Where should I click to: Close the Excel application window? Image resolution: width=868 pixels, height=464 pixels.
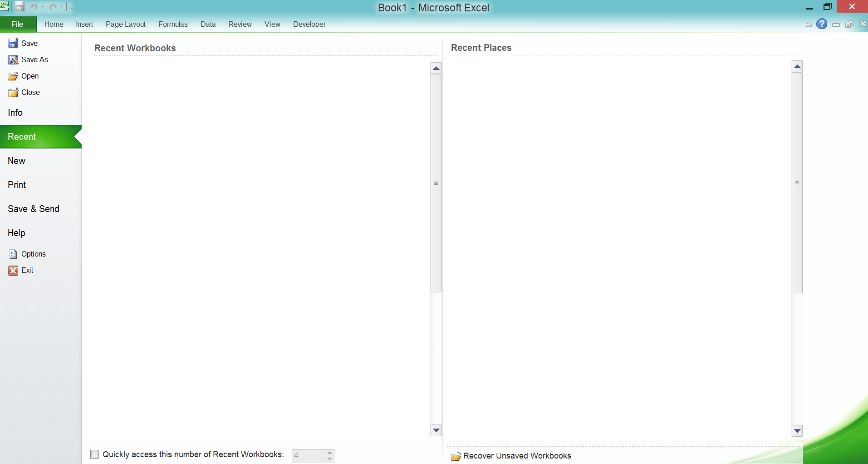click(852, 7)
